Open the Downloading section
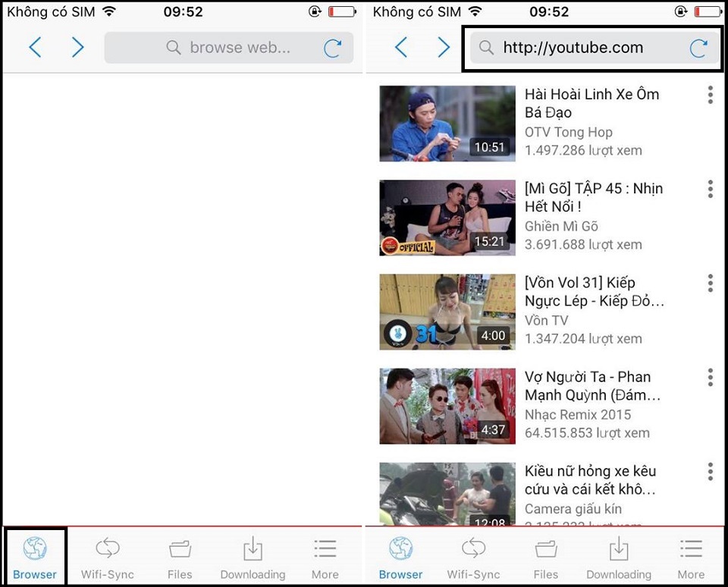 pos(253,556)
